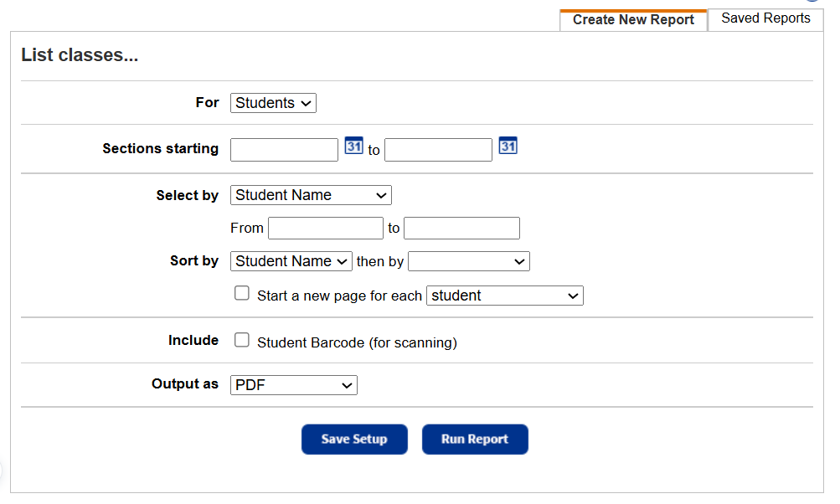This screenshot has height=504, width=840.
Task: Run the report
Action: tap(475, 439)
